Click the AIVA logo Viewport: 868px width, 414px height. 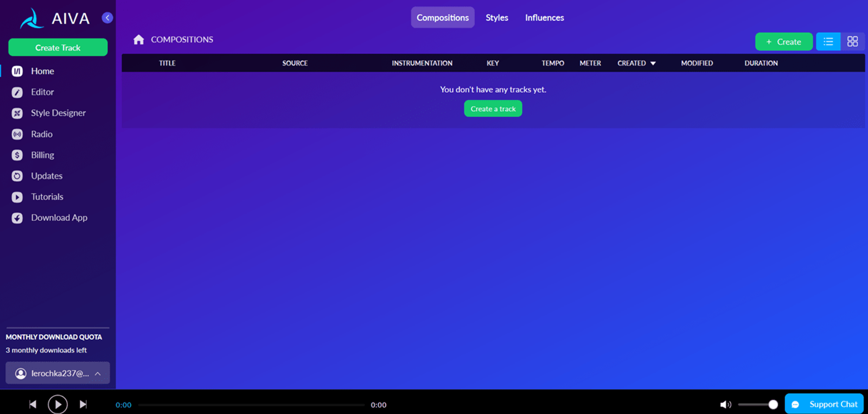point(54,18)
